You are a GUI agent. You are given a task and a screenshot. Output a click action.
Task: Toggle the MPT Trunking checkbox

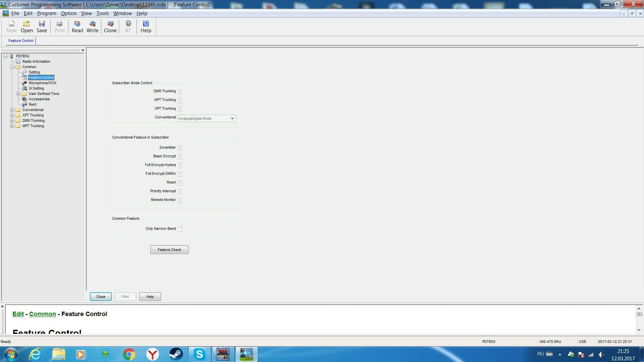[x=180, y=100]
